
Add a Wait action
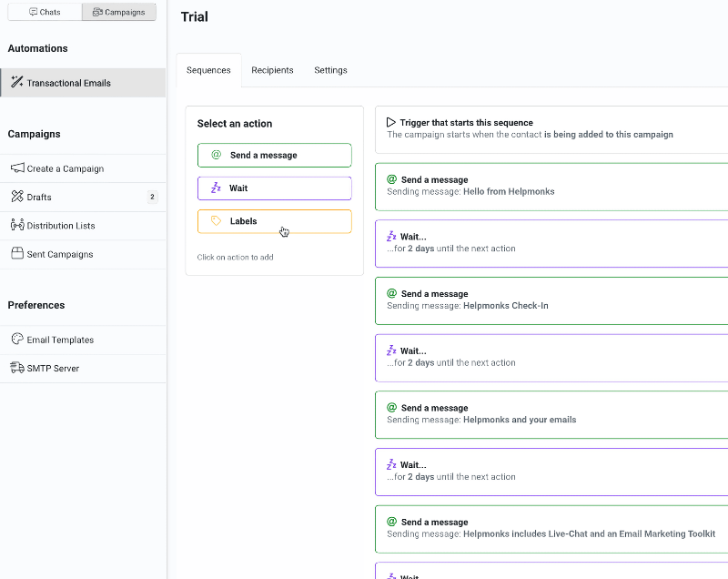click(275, 188)
